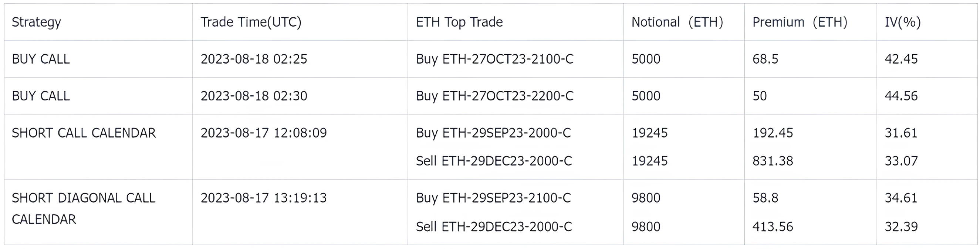The height and width of the screenshot is (249, 980).
Task: Select SHORT DIAGONAL CALL CALENDAR strategy
Action: (84, 208)
